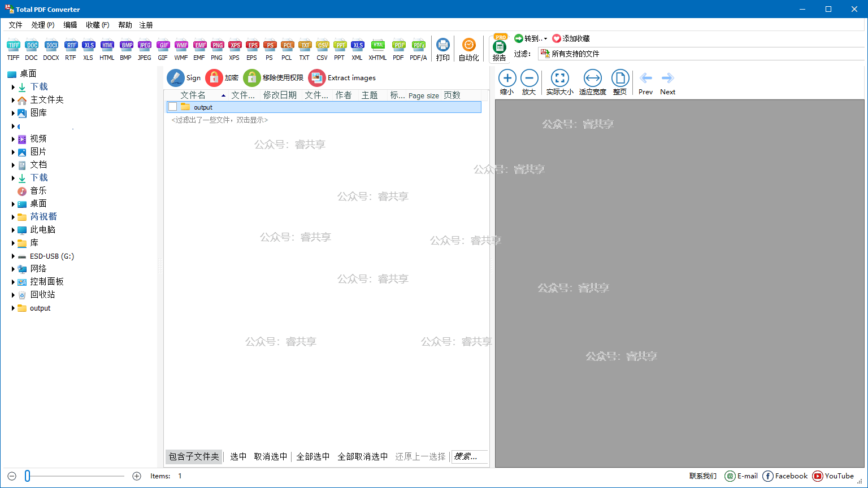Click the Select All button

(313, 456)
